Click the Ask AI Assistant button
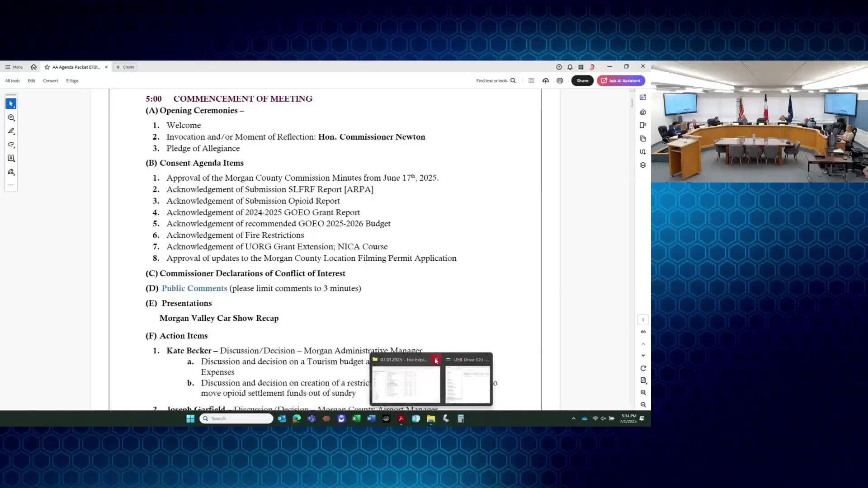Viewport: 868px width, 488px height. coord(621,81)
